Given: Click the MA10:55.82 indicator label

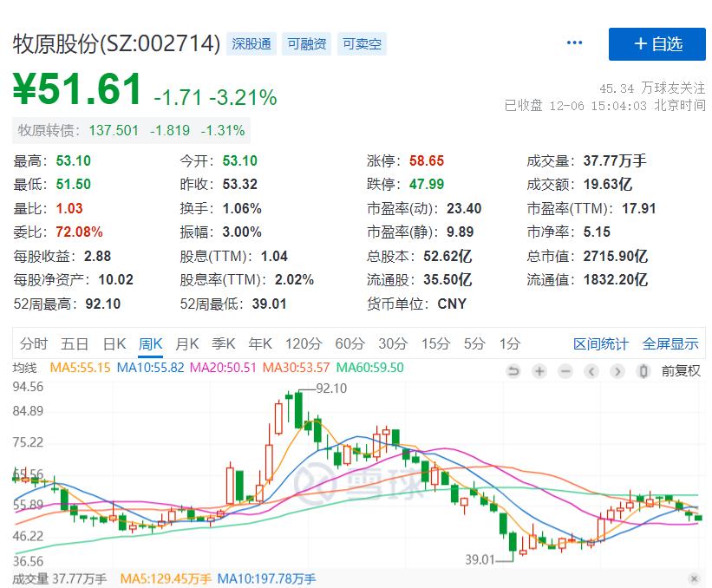Looking at the screenshot, I should coord(150,368).
